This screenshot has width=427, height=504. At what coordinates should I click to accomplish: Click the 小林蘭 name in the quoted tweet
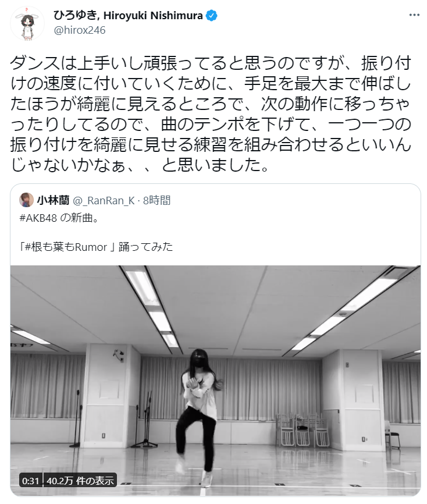(54, 200)
